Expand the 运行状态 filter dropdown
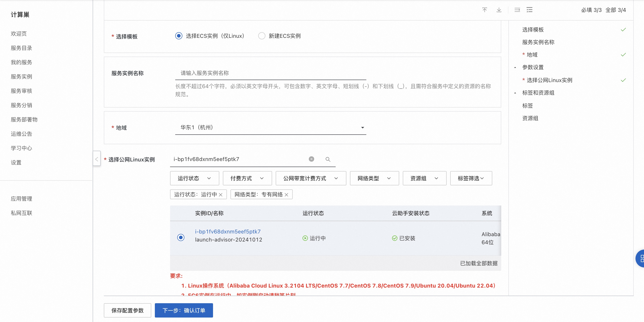644x322 pixels. coord(194,178)
